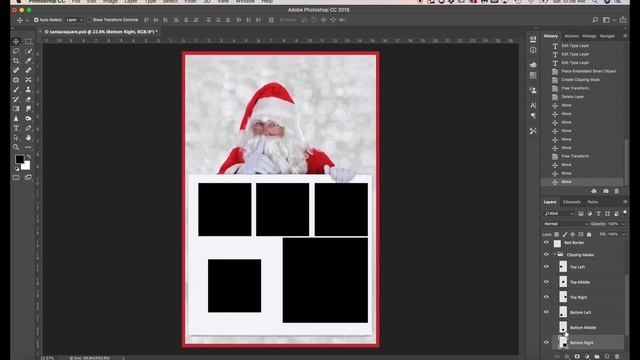This screenshot has height=360, width=640.
Task: Hide the Bottom Left layer
Action: point(546,312)
